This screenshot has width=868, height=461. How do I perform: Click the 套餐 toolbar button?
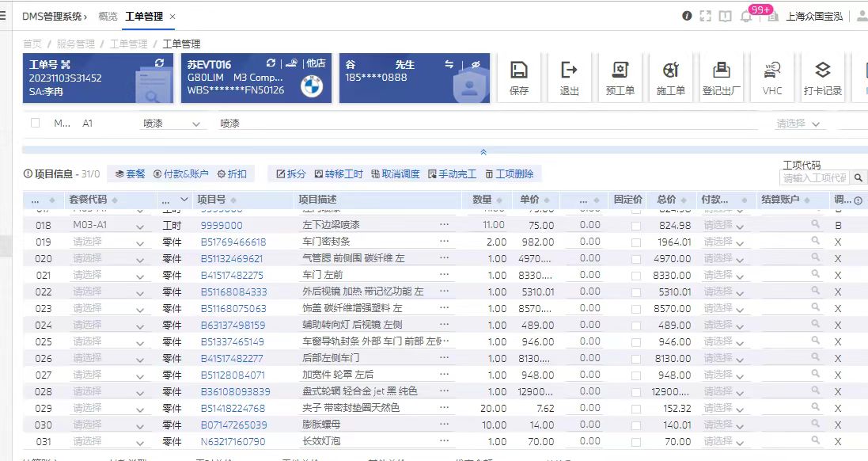(x=130, y=174)
